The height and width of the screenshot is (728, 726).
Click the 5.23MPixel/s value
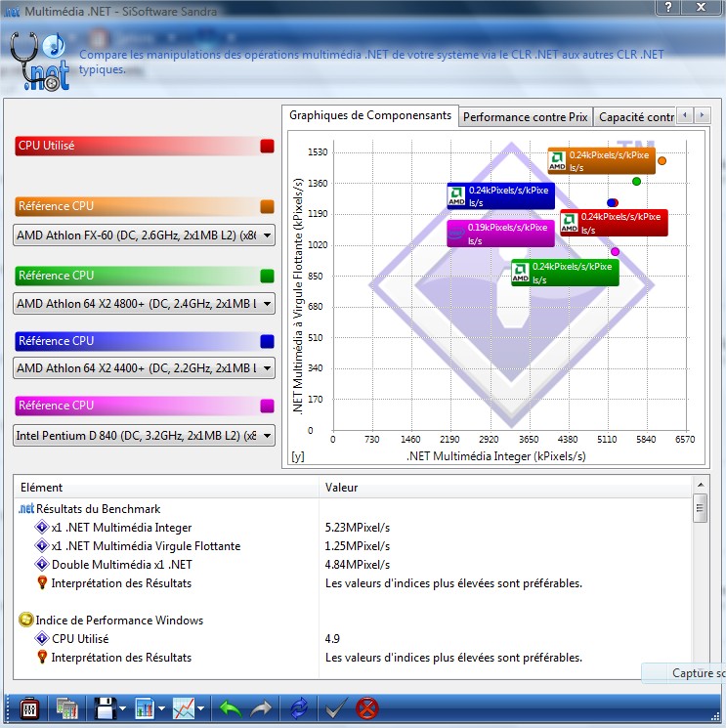[x=357, y=528]
